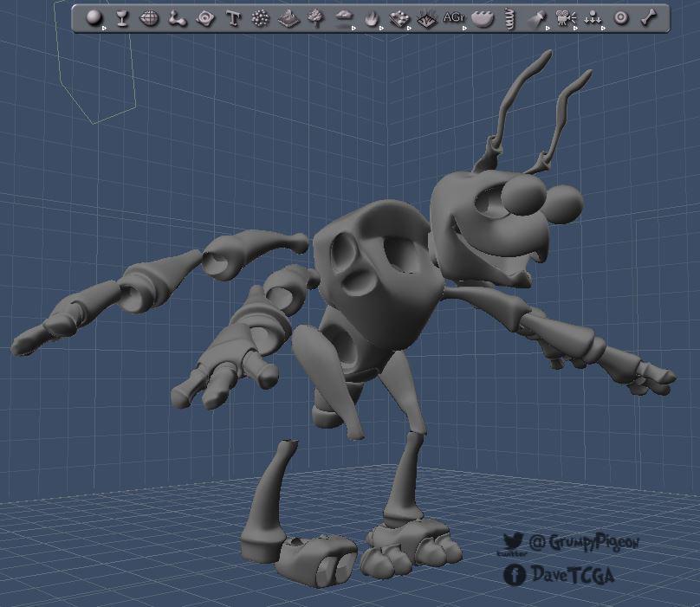This screenshot has height=607, width=700.
Task: Select the bone tool
Action: pyautogui.click(x=648, y=18)
